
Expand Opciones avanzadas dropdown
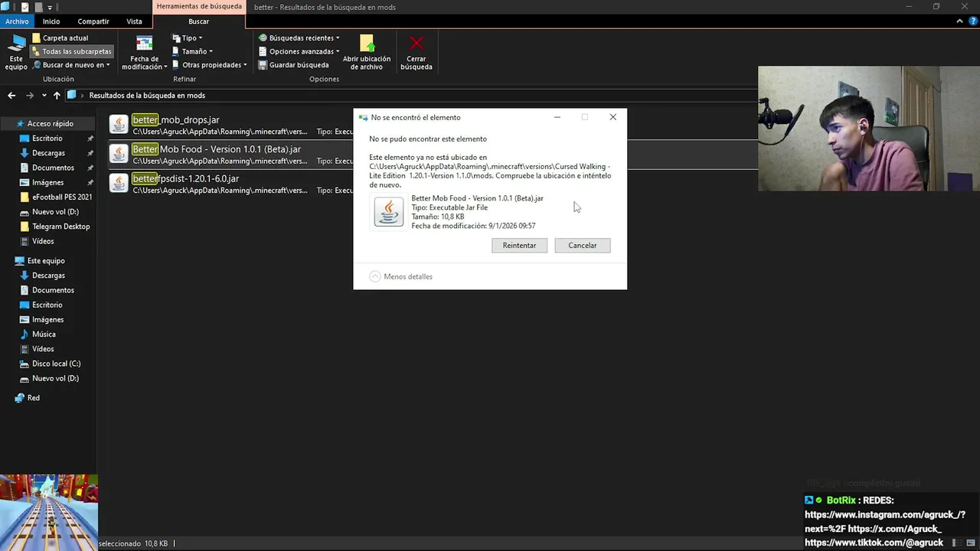point(299,51)
